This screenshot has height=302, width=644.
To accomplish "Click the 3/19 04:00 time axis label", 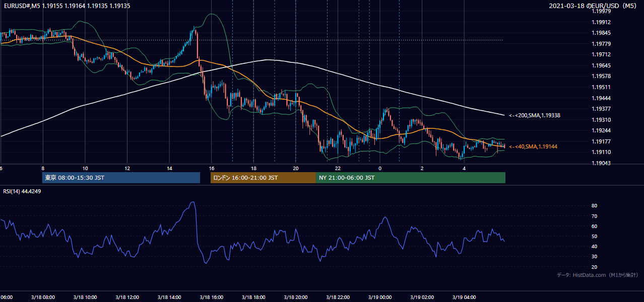I will coord(464,297).
